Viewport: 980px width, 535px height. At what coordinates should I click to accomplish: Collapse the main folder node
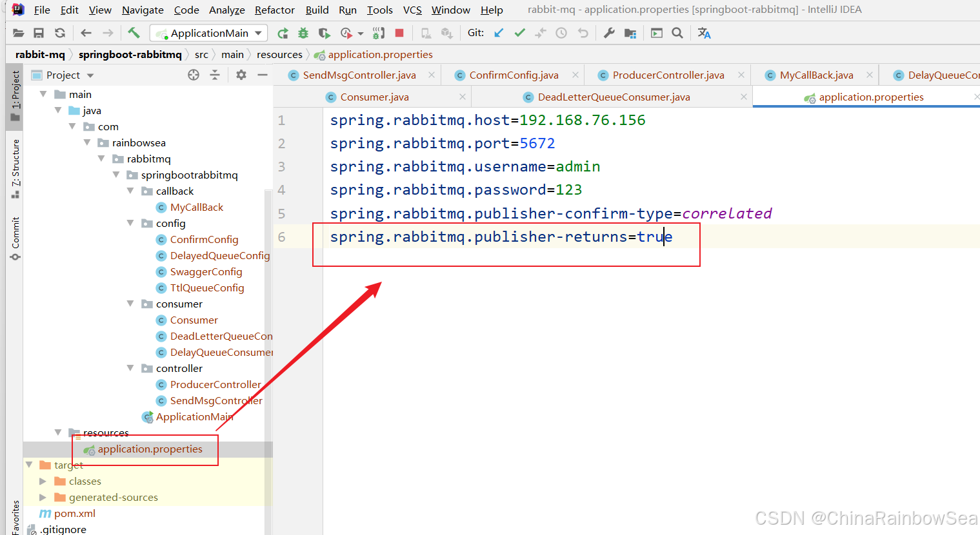pos(43,94)
